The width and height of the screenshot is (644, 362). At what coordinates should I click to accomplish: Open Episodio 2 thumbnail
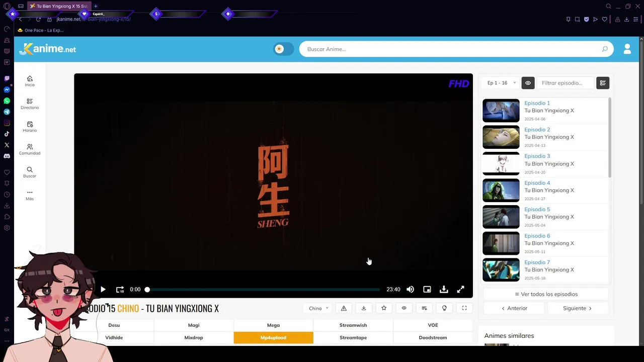coord(501,137)
